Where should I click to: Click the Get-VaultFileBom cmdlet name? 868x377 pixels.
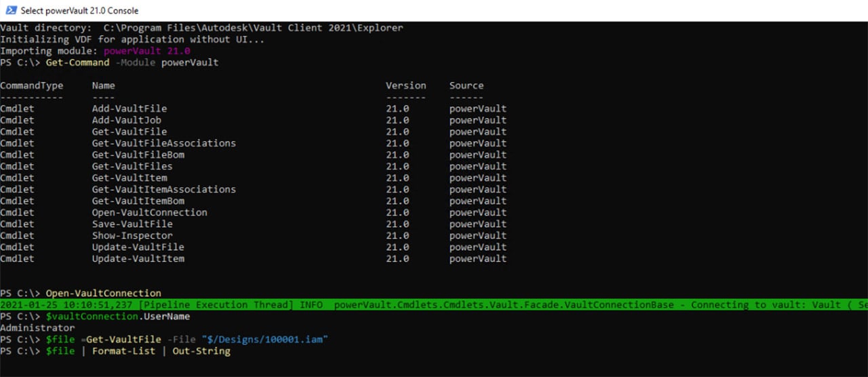(x=138, y=155)
